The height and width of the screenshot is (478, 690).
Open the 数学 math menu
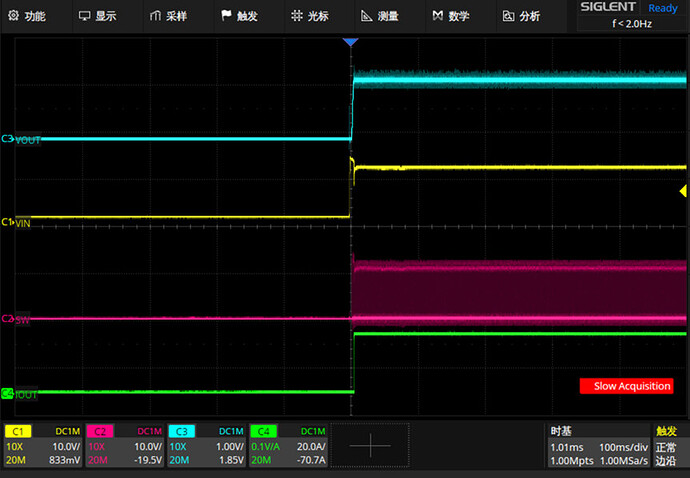point(451,16)
